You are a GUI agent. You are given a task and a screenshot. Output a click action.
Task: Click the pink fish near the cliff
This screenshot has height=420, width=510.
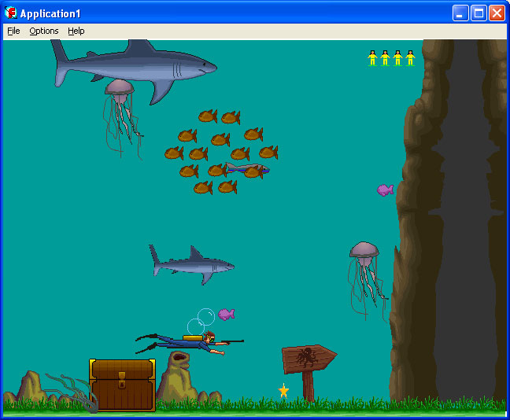[384, 190]
